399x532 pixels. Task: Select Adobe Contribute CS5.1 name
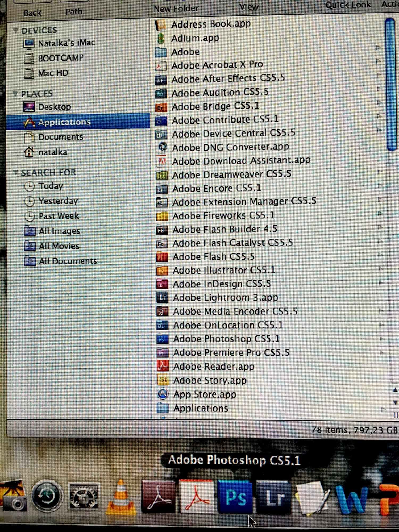pos(225,120)
